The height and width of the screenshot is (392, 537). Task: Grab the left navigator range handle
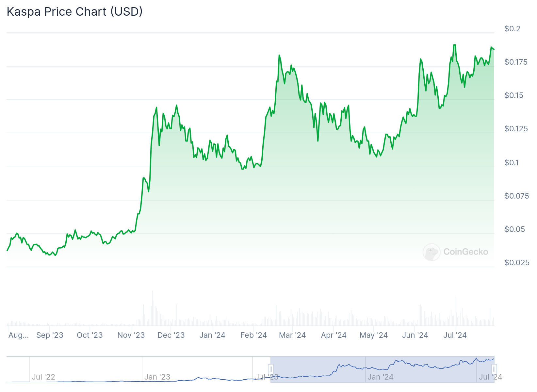[271, 369]
